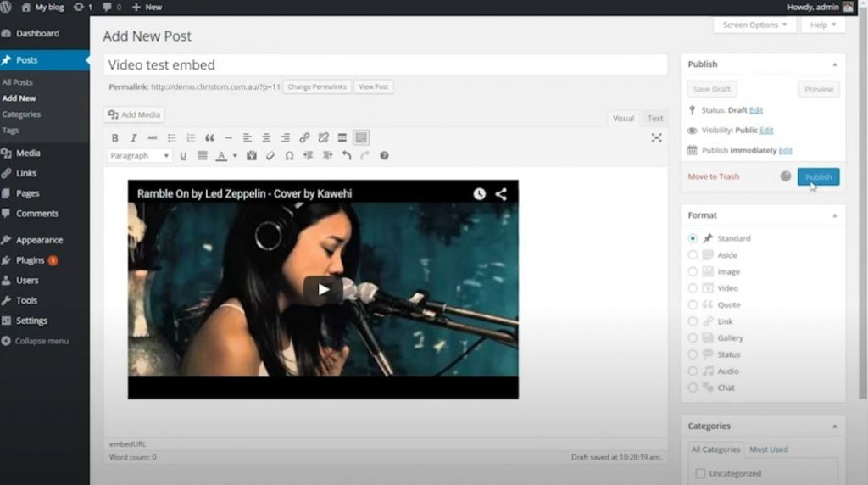The width and height of the screenshot is (868, 485).
Task: Insert a numbered list
Action: 191,138
